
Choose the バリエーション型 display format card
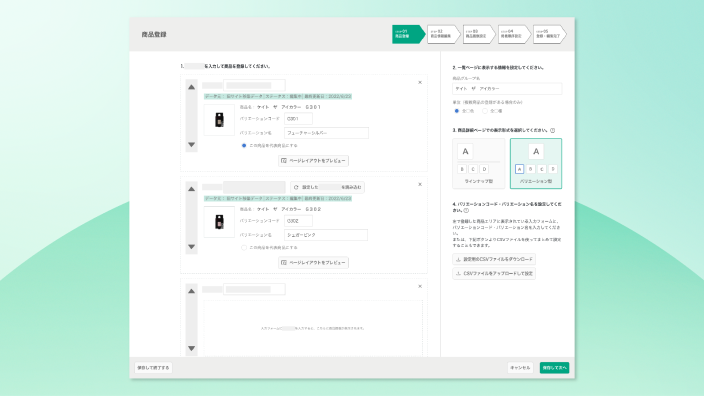point(536,163)
